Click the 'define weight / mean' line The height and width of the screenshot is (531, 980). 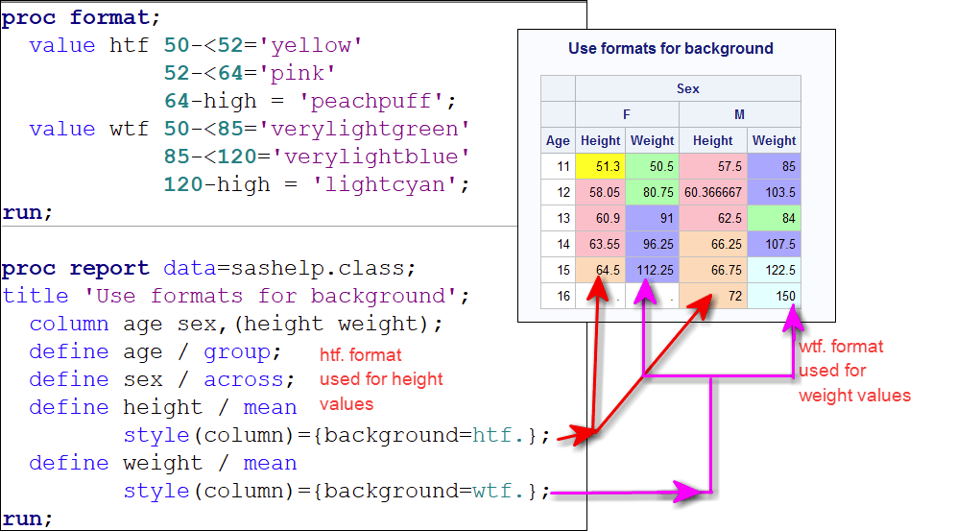[162, 463]
